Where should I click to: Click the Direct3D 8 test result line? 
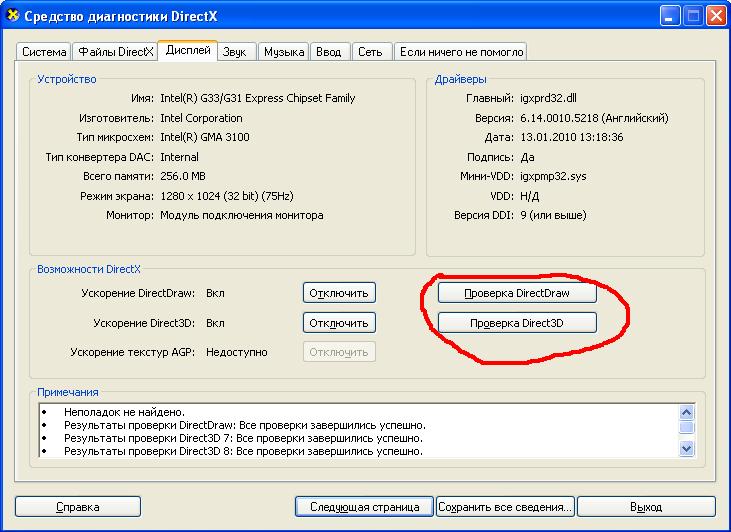(243, 451)
